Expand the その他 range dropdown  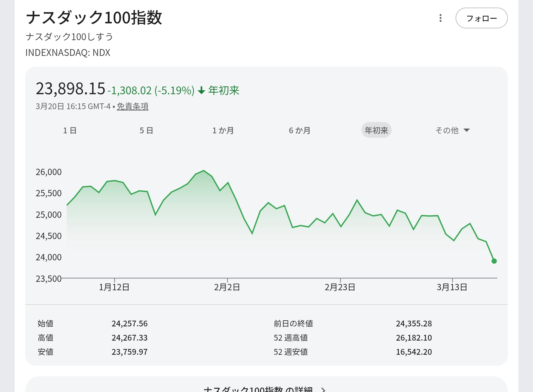(447, 130)
